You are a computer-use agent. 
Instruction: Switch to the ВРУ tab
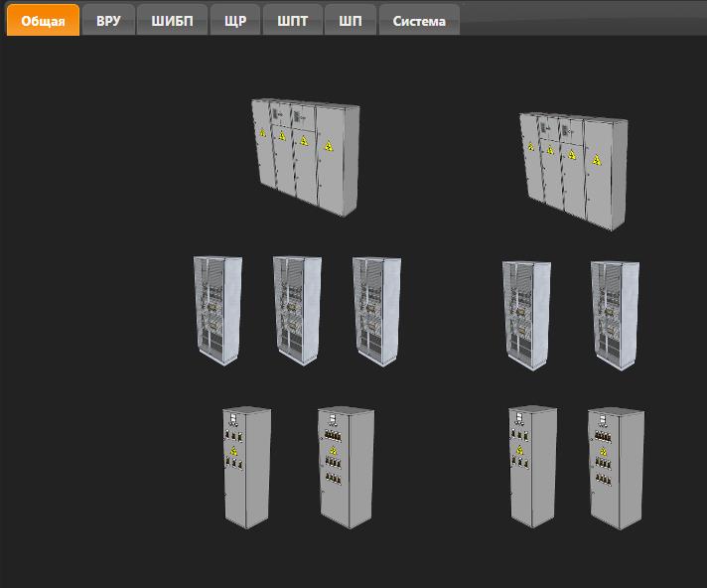coord(108,20)
